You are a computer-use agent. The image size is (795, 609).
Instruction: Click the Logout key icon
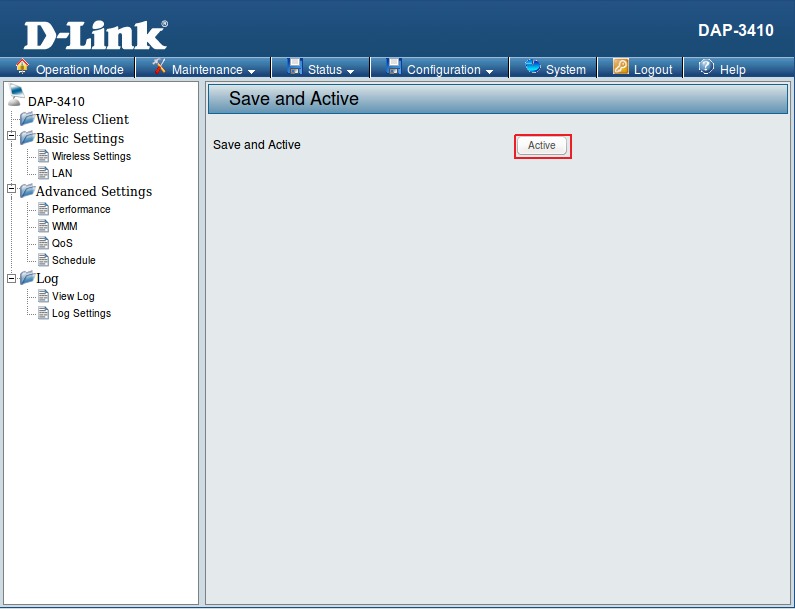pos(621,67)
